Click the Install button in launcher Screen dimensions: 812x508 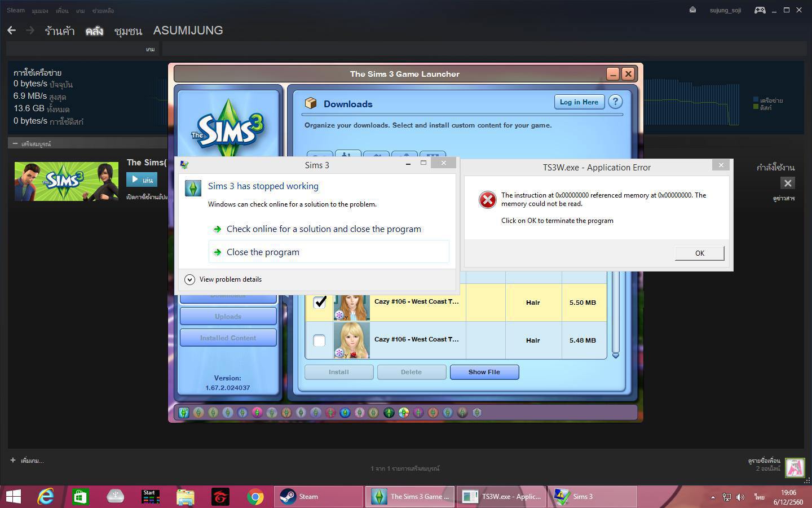pyautogui.click(x=339, y=372)
